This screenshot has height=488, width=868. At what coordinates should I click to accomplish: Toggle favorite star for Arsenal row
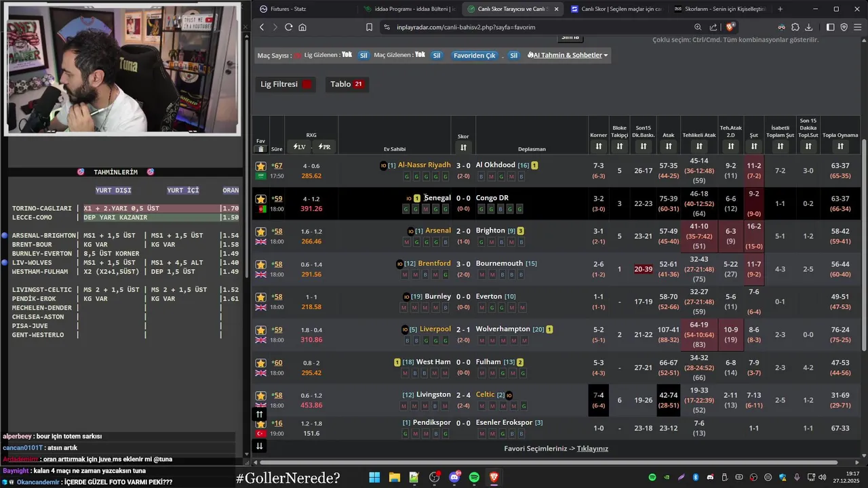pos(260,232)
